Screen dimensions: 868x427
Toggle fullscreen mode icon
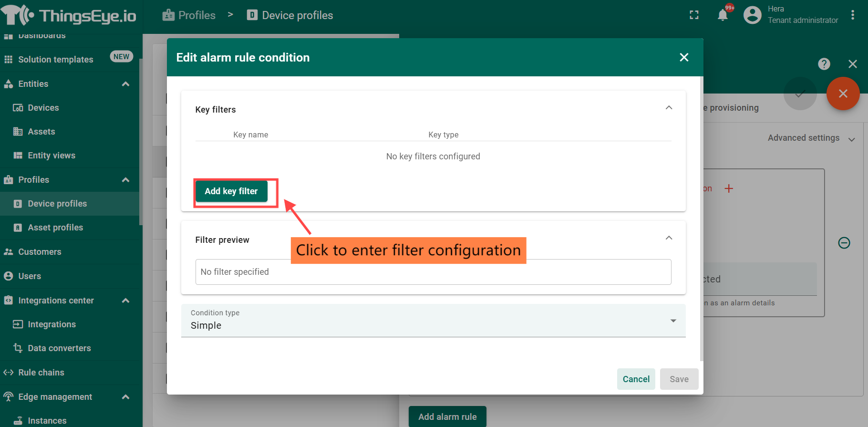point(694,15)
